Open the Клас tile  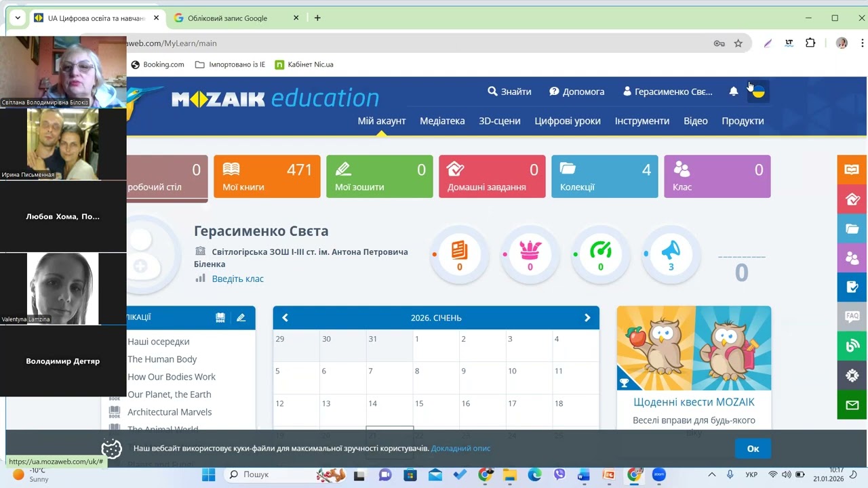click(x=717, y=177)
